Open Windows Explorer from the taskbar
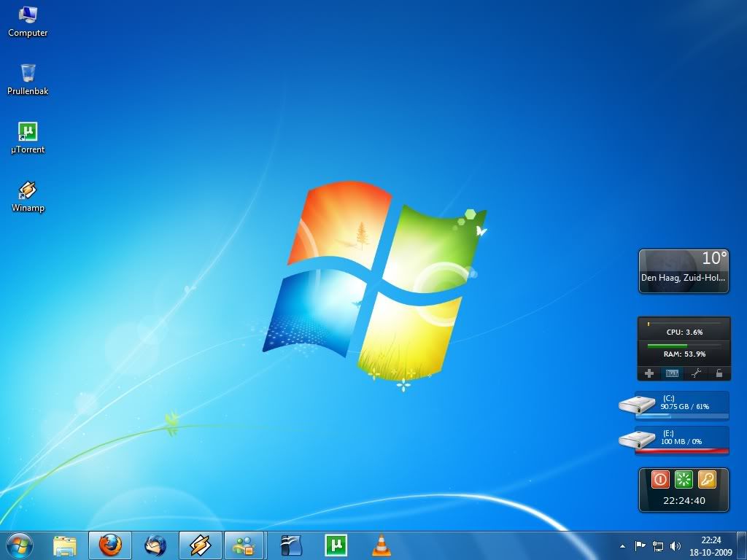The height and width of the screenshot is (560, 747). tap(64, 545)
